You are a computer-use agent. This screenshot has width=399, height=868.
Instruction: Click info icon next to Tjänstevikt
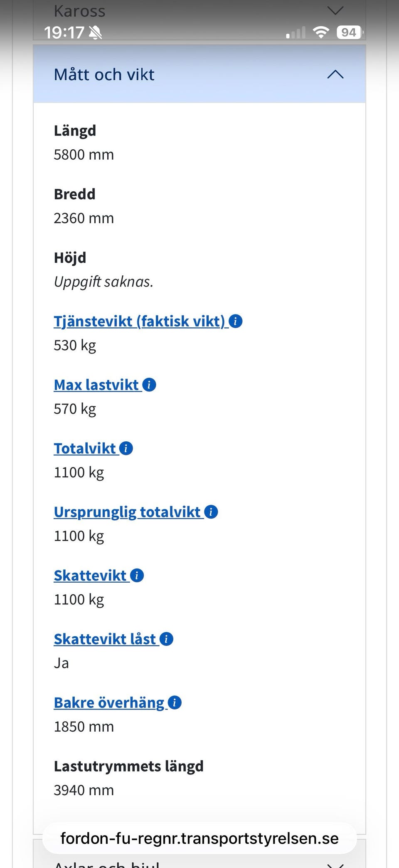[x=236, y=321]
